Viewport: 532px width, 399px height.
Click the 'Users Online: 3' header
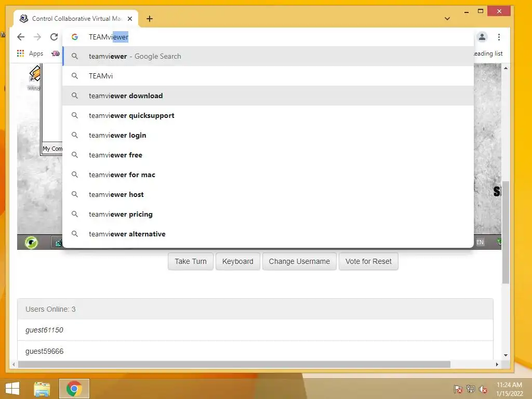(x=255, y=309)
